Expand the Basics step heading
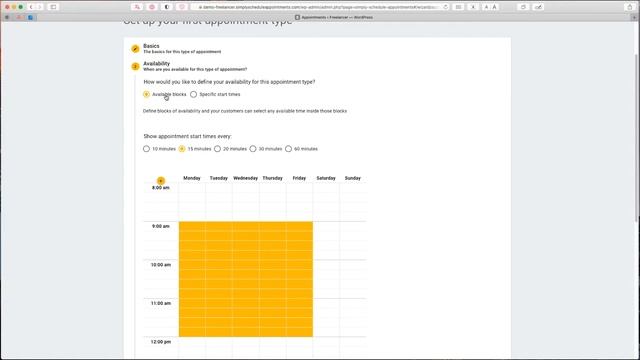This screenshot has width=640, height=360. (151, 46)
